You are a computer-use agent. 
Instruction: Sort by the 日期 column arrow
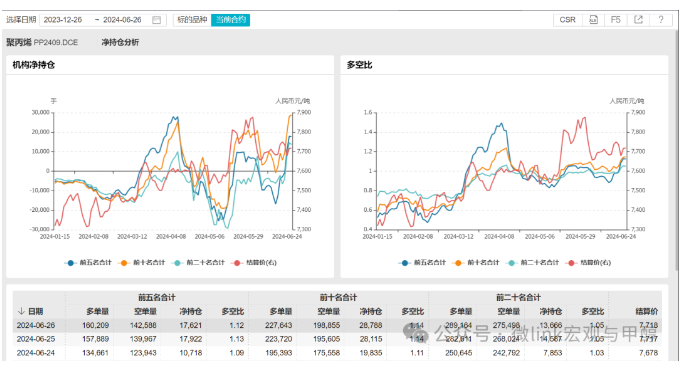coord(21,311)
